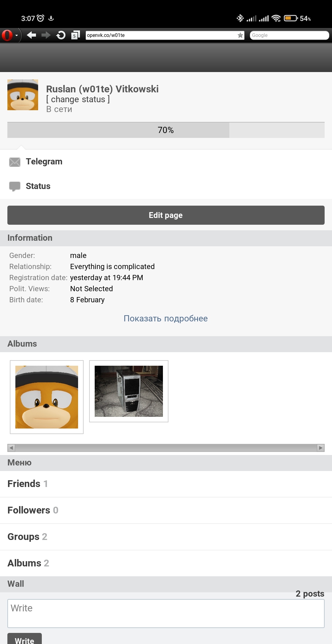
Task: Click the alarm clock status icon
Action: (40, 18)
